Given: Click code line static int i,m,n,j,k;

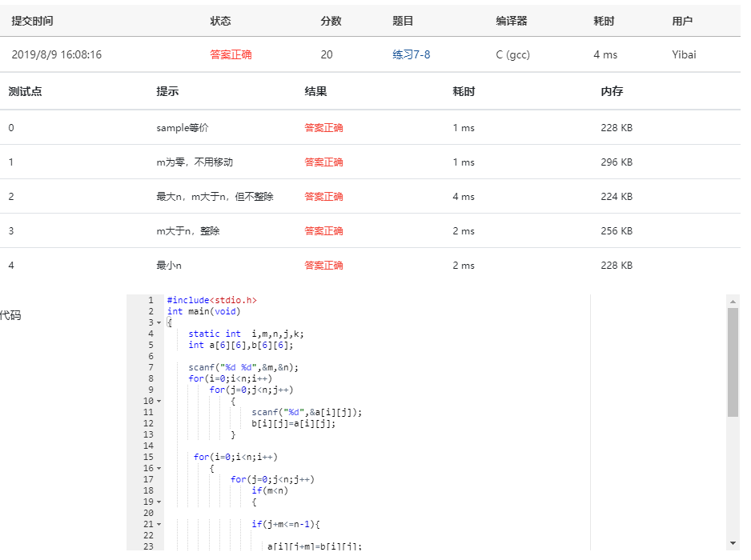Looking at the screenshot, I should (246, 334).
